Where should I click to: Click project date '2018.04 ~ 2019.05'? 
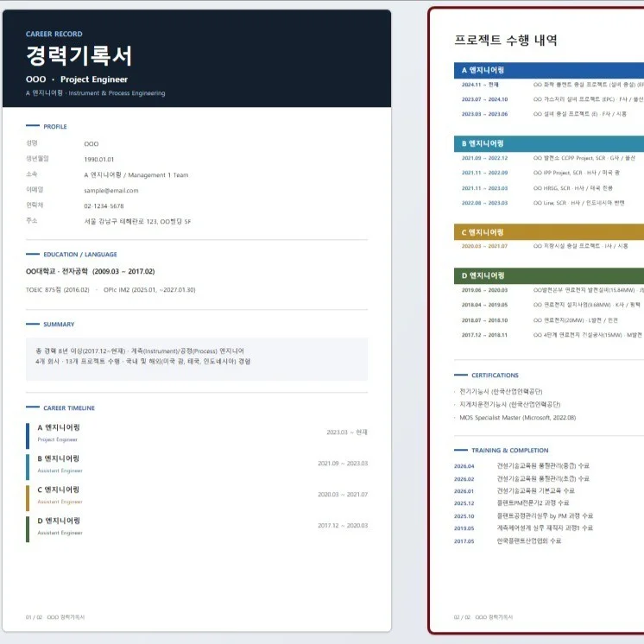[x=484, y=305]
